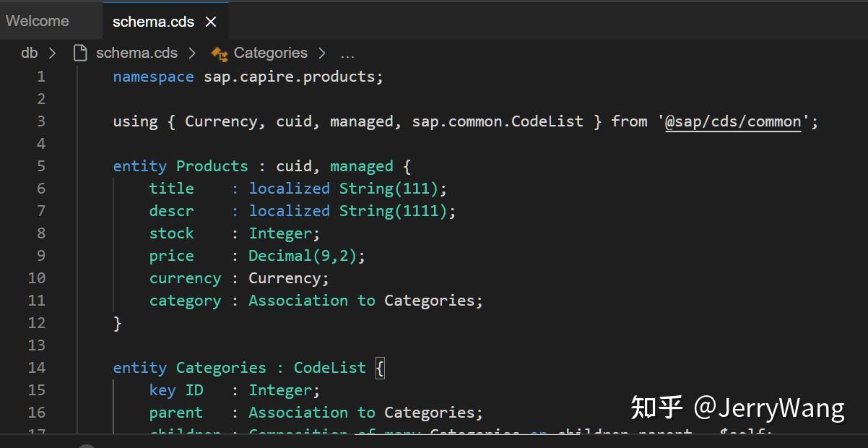Image resolution: width=868 pixels, height=448 pixels.
Task: Open the '@sap/cds/common' import link
Action: coord(732,121)
